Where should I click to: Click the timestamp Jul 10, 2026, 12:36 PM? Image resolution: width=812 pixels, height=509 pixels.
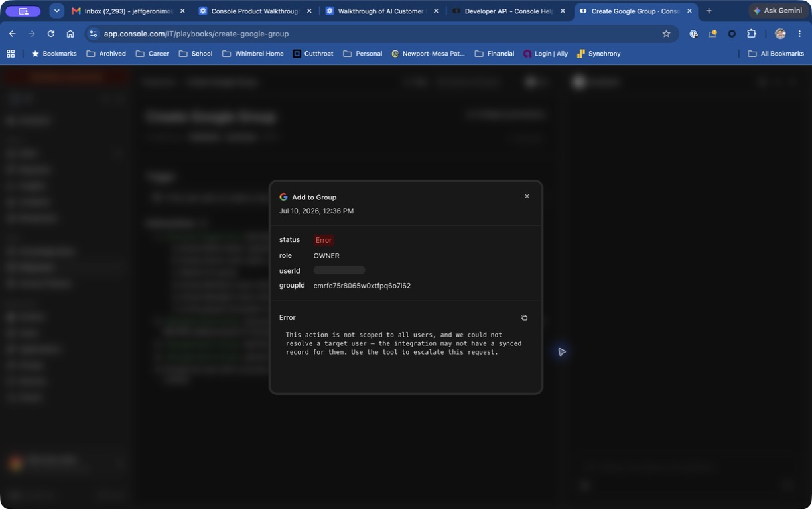point(316,211)
